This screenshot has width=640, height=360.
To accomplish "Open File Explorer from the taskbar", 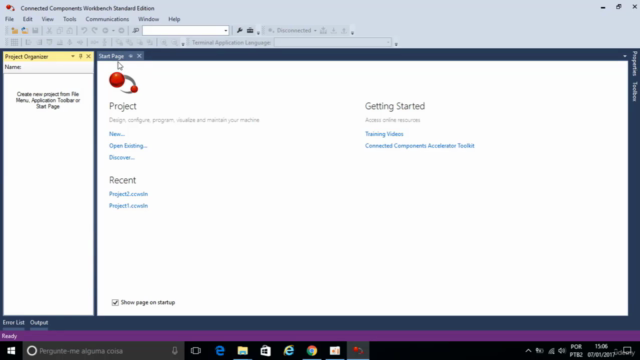I will pyautogui.click(x=243, y=351).
